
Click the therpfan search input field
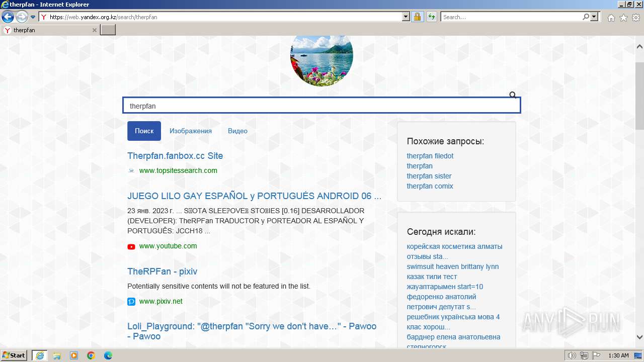pyautogui.click(x=321, y=106)
